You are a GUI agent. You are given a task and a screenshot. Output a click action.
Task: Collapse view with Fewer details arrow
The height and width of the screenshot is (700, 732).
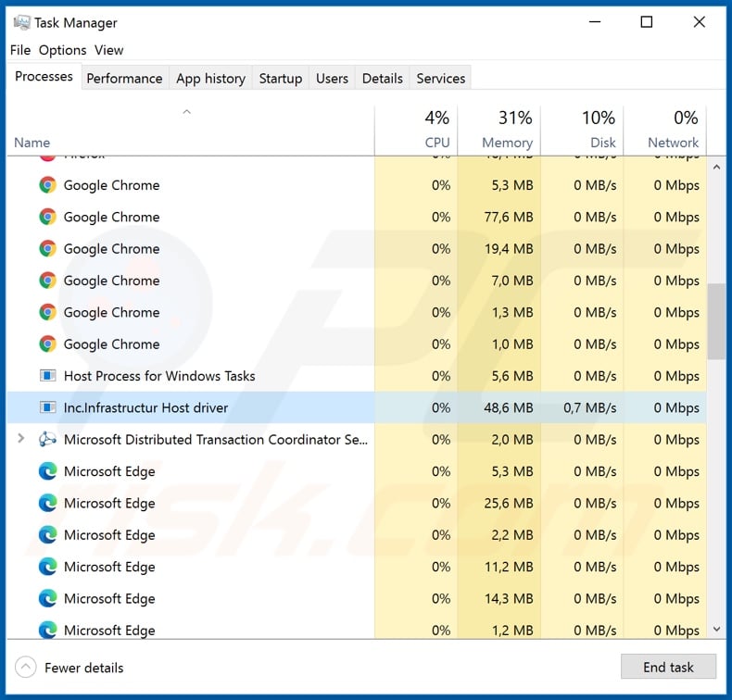tap(26, 668)
